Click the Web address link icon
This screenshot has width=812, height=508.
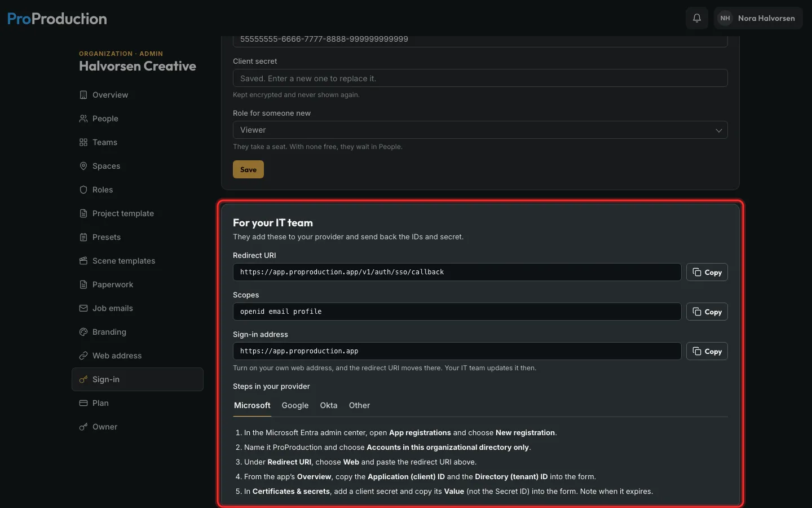click(83, 356)
